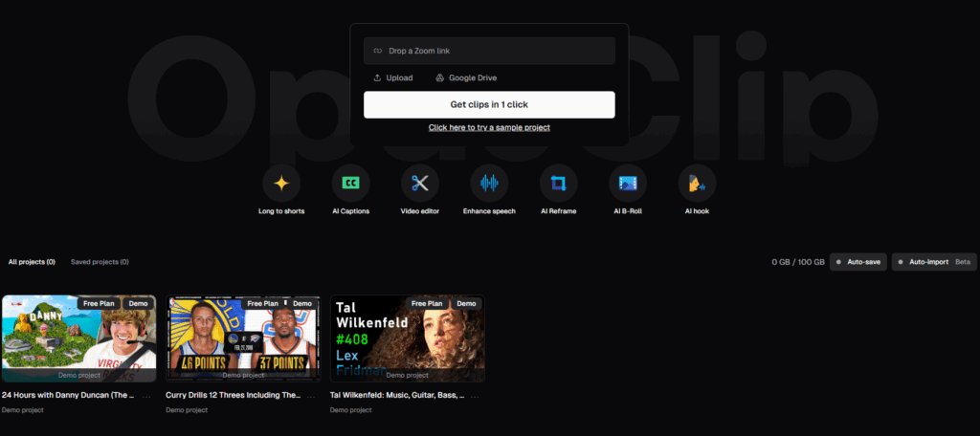980x436 pixels.
Task: Open the Enhance speech tool
Action: click(489, 183)
